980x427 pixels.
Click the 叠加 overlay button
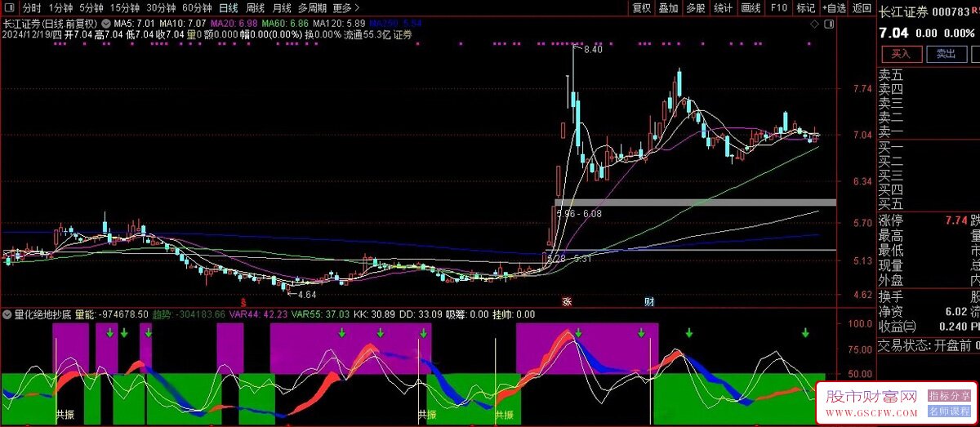click(669, 8)
